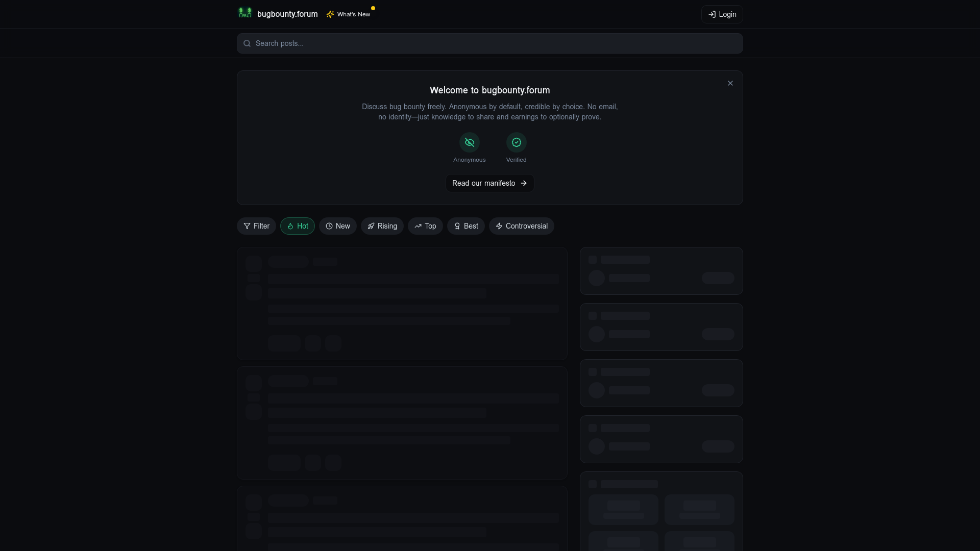Viewport: 980px width, 551px height.
Task: Click the Anonymous eye-off icon
Action: 469,142
